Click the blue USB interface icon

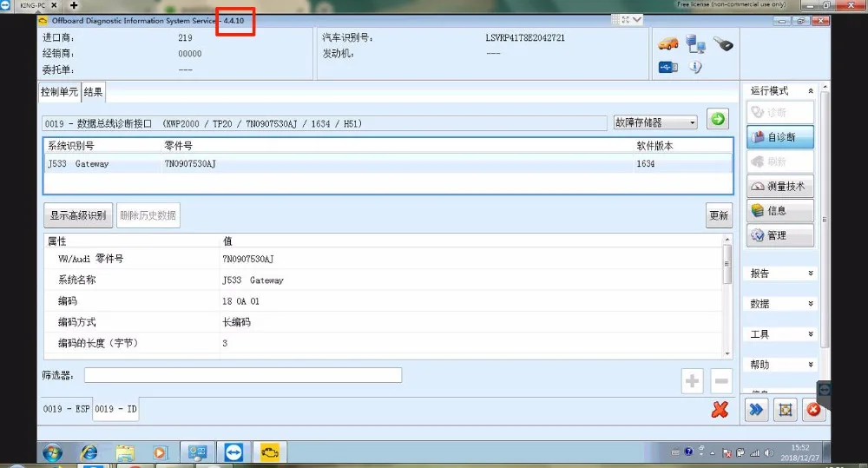pos(668,67)
